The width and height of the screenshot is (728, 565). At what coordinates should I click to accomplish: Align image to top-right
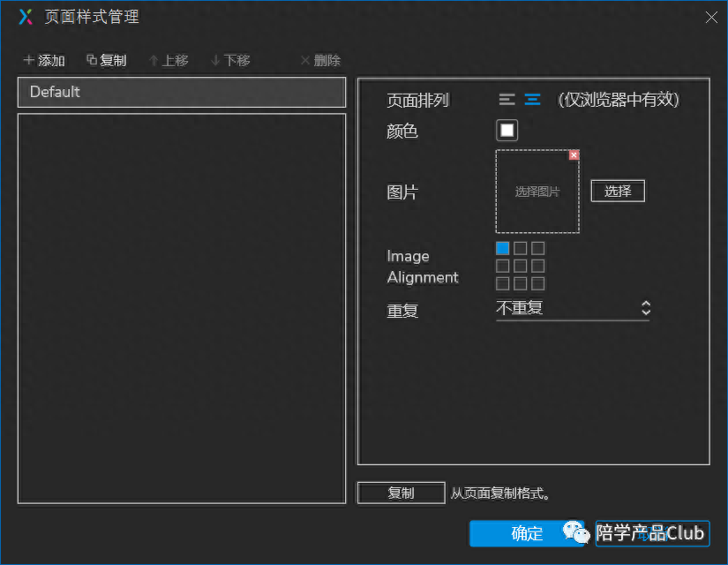pyautogui.click(x=537, y=248)
